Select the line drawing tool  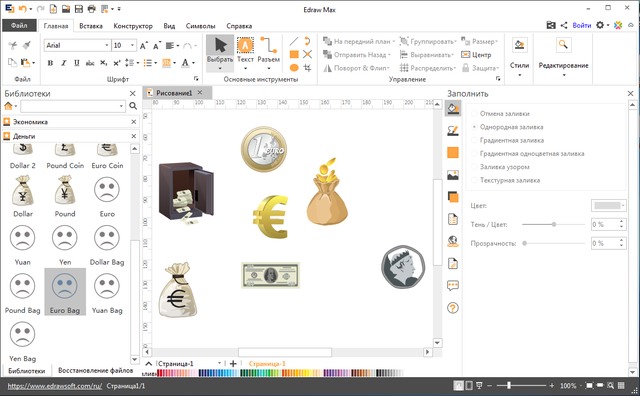[x=294, y=41]
